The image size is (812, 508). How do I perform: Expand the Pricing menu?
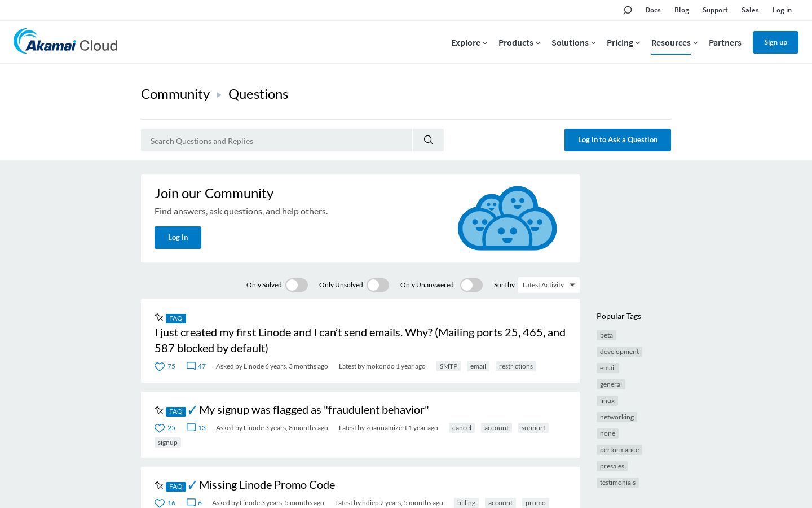623,43
